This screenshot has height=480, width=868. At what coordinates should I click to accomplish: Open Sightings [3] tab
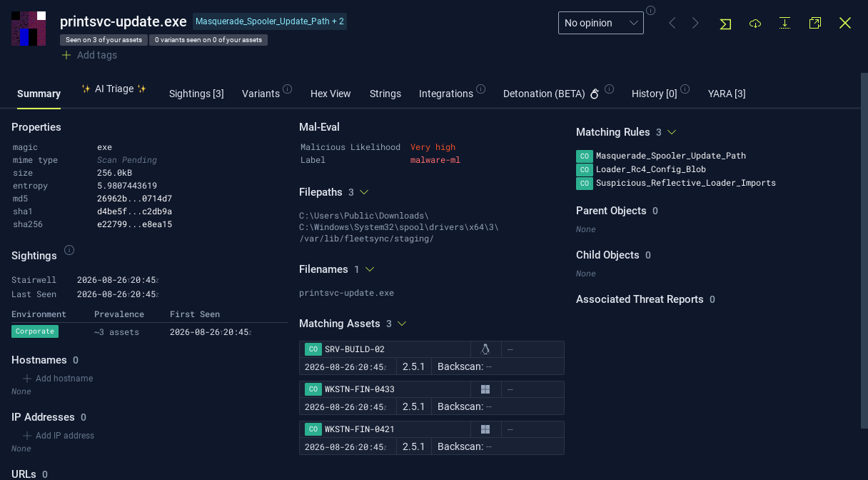point(196,94)
